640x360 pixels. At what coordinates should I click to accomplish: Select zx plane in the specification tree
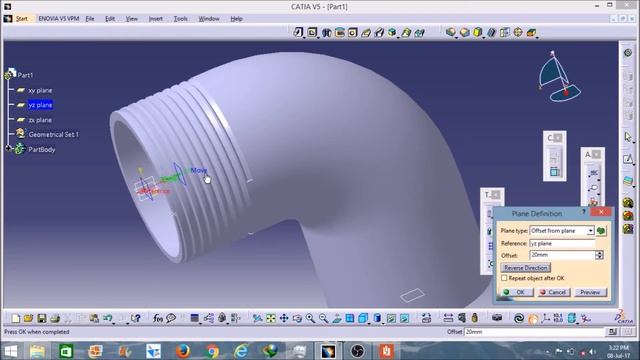click(x=40, y=120)
